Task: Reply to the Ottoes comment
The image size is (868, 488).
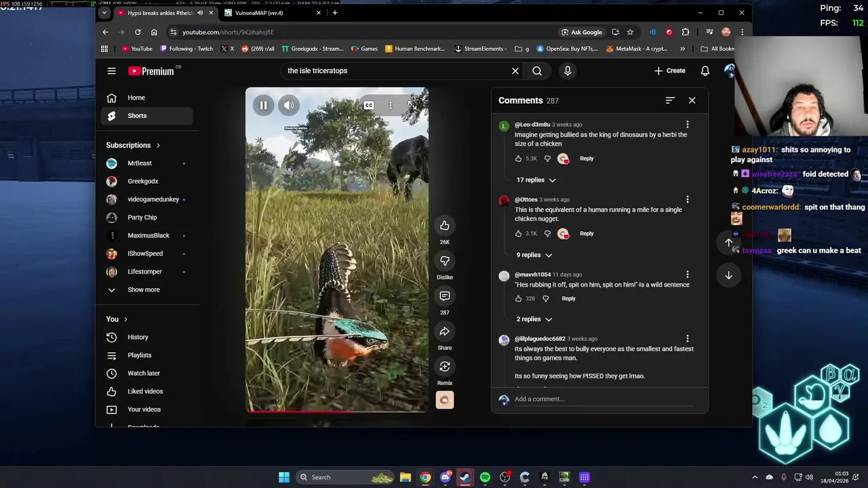Action: [587, 234]
